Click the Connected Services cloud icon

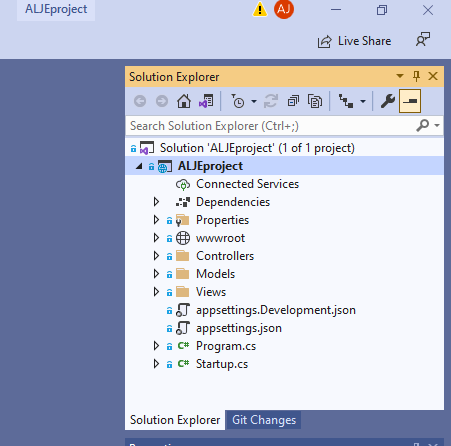click(183, 184)
